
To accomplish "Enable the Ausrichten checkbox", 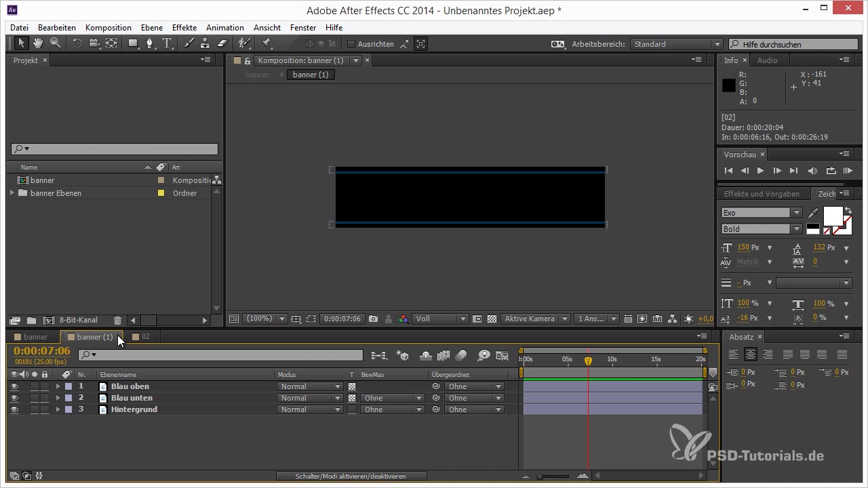I will (x=351, y=44).
